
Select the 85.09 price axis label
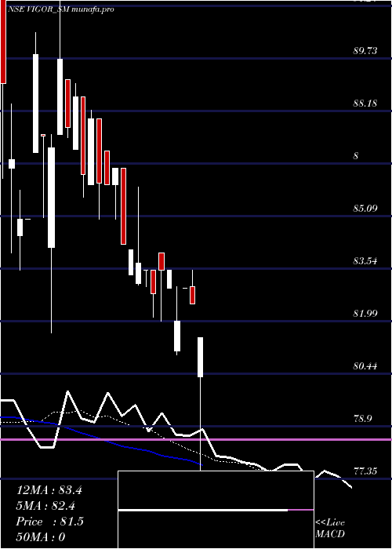pos(365,209)
